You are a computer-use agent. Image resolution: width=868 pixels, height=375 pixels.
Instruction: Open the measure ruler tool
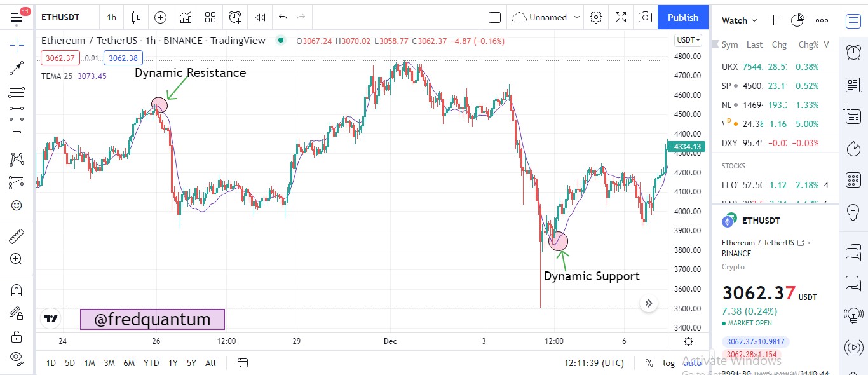(x=17, y=236)
